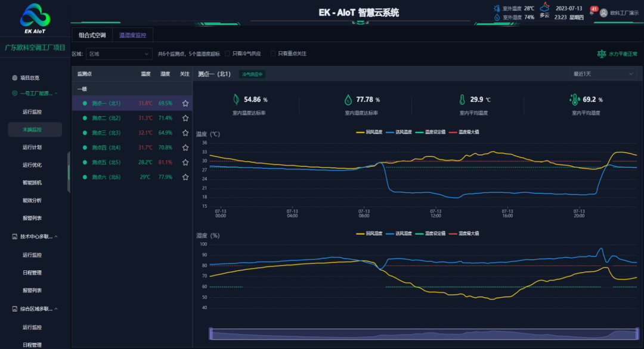Click the cloudy weather icon in the header

point(544,8)
